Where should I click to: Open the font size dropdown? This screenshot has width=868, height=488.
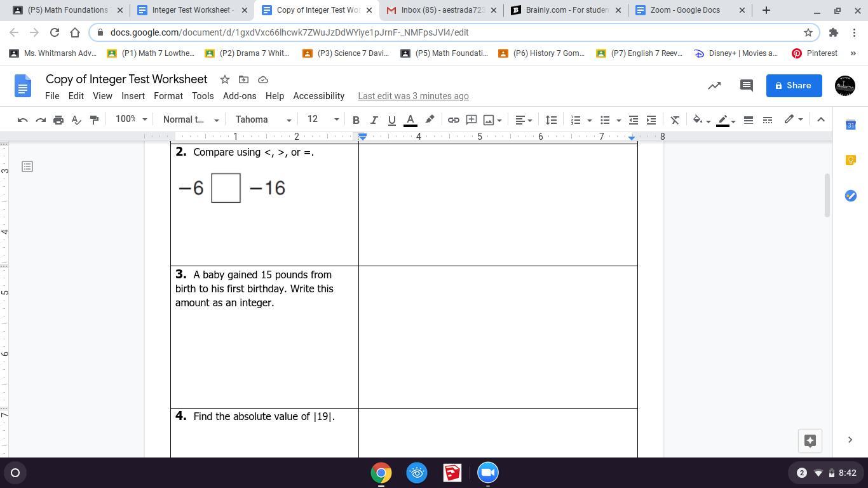[x=323, y=119]
